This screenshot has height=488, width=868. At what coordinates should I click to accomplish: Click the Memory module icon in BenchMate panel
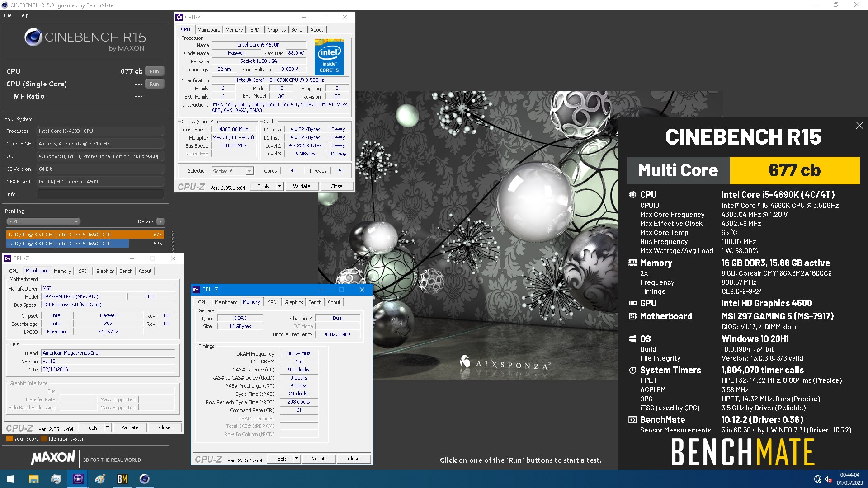pyautogui.click(x=632, y=263)
